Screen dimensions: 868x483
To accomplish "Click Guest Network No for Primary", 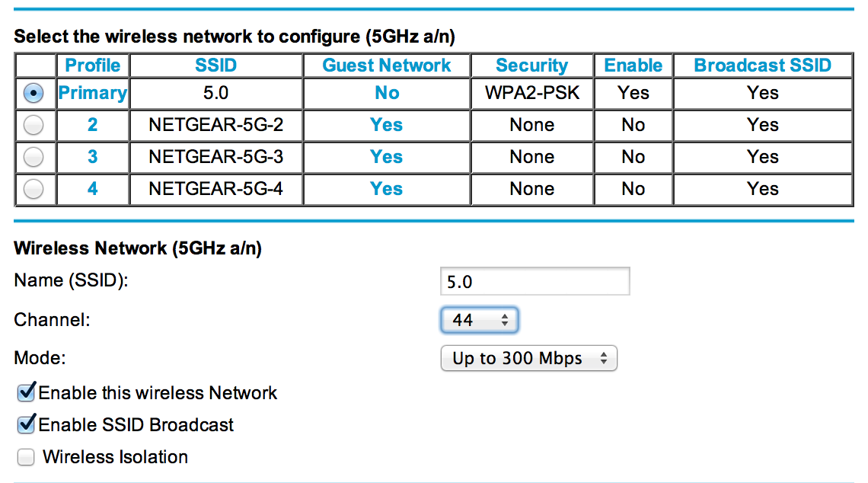I will (386, 93).
